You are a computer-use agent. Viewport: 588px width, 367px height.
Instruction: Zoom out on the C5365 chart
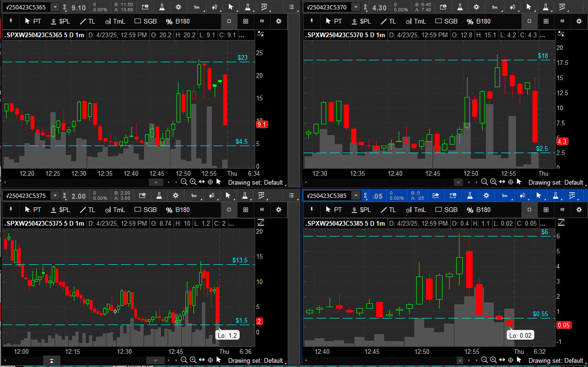click(184, 182)
